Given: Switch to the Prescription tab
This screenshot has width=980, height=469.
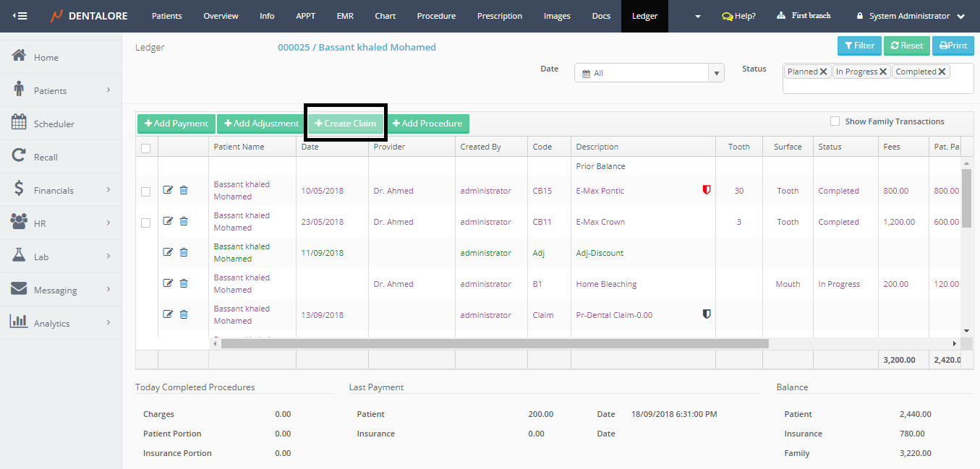Looking at the screenshot, I should tap(499, 16).
